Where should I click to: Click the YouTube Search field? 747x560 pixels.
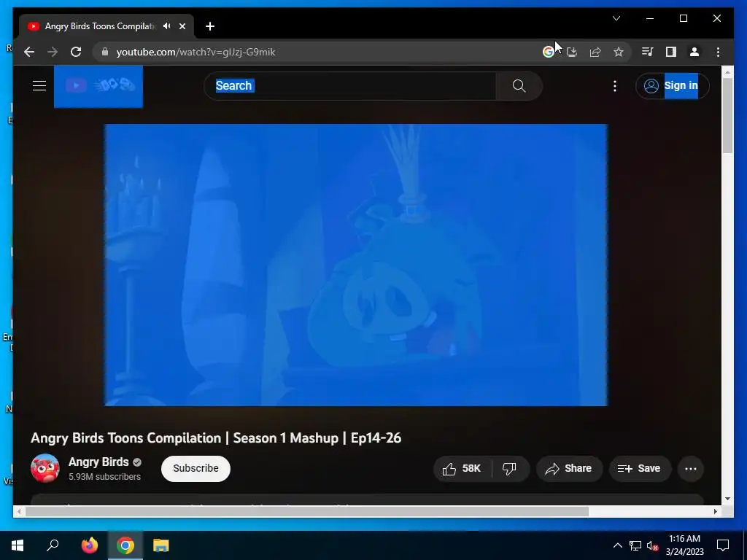[350, 86]
